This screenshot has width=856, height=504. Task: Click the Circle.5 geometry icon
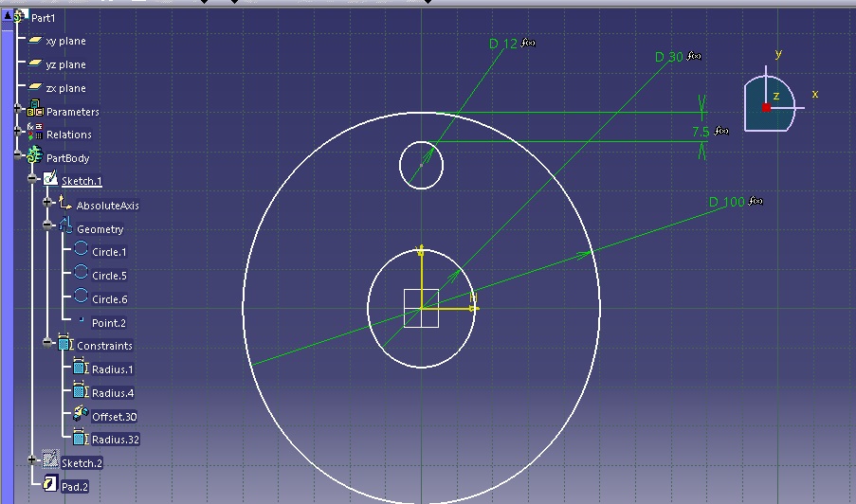(x=81, y=275)
